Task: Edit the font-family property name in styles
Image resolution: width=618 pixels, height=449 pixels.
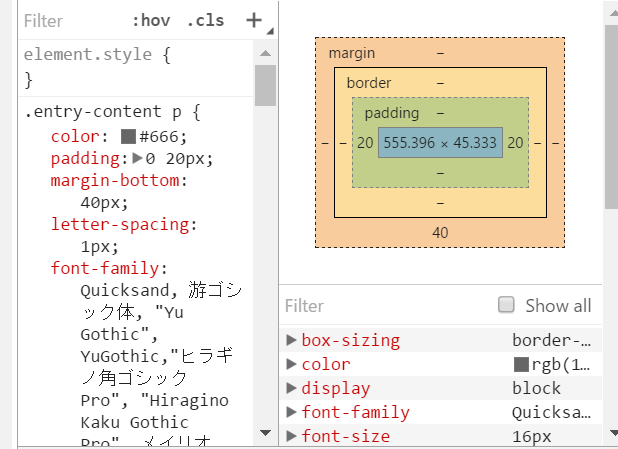Action: click(x=105, y=268)
